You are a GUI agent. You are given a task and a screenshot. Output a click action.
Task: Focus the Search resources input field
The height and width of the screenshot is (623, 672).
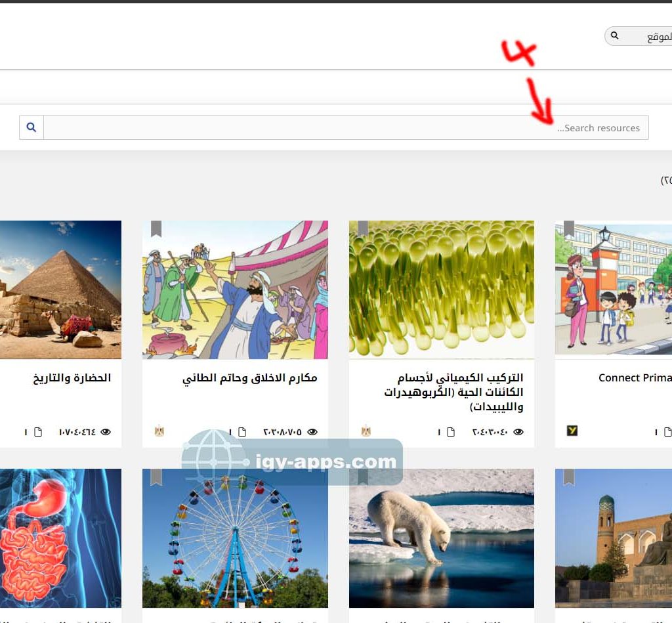[x=346, y=127]
